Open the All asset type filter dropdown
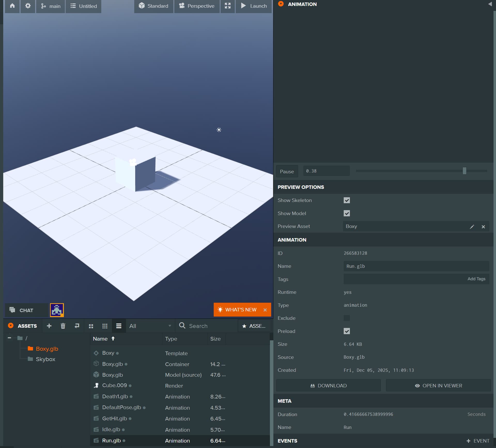The image size is (496, 448). [150, 326]
